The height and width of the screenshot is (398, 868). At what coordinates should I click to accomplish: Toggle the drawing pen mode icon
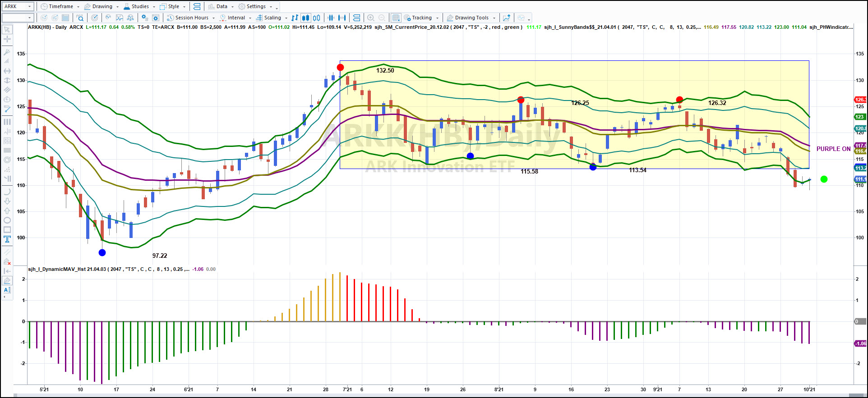(7, 280)
